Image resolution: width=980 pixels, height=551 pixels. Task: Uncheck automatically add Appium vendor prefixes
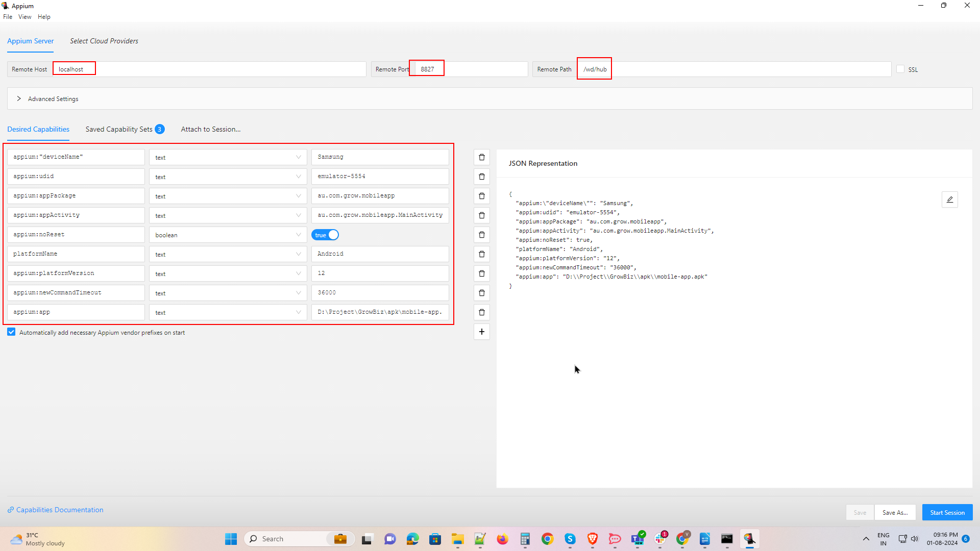11,332
